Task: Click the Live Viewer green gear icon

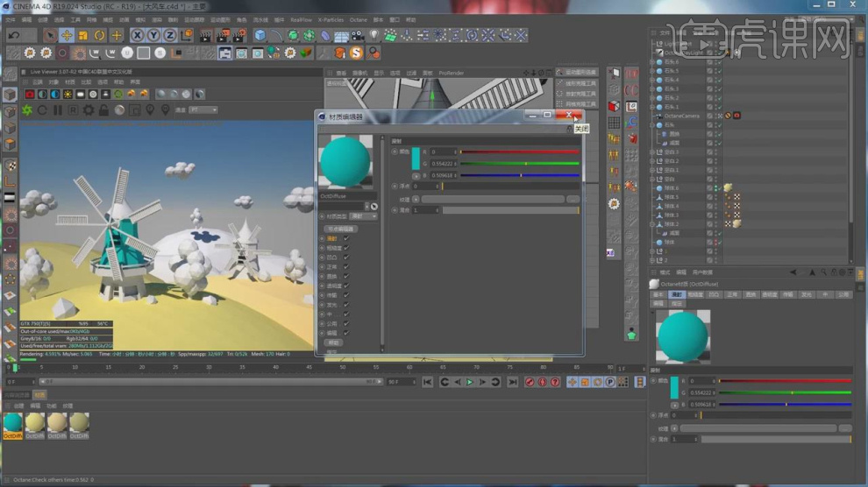Action: coord(27,110)
